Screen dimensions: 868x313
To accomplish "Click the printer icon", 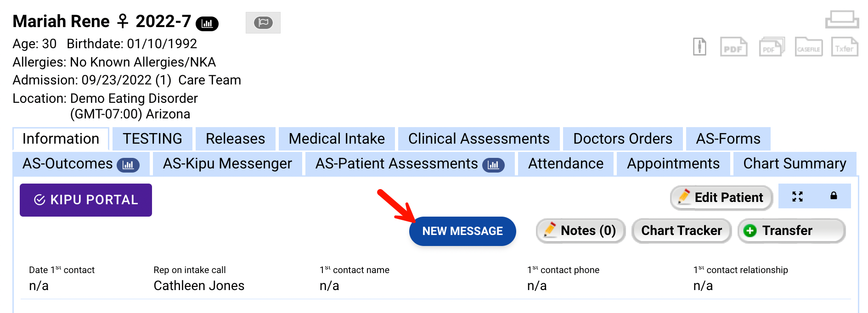I will [x=842, y=19].
